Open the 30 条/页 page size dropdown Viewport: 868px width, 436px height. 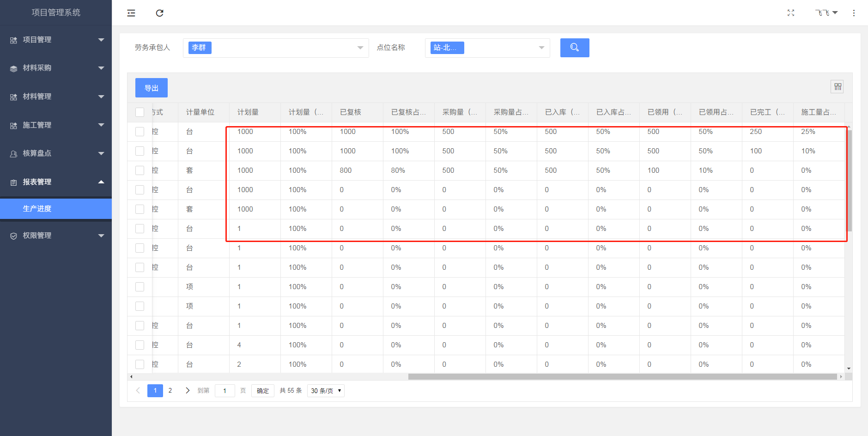click(x=326, y=391)
